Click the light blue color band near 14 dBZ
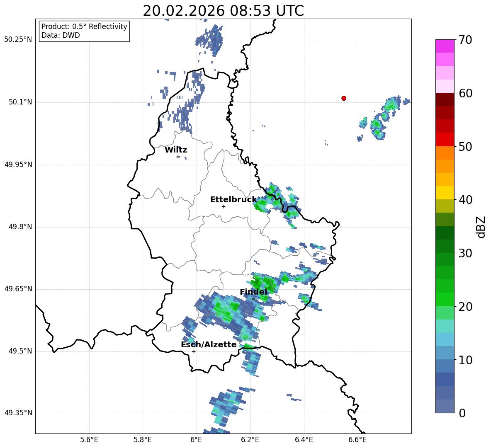This screenshot has width=491, height=448. 445,339
